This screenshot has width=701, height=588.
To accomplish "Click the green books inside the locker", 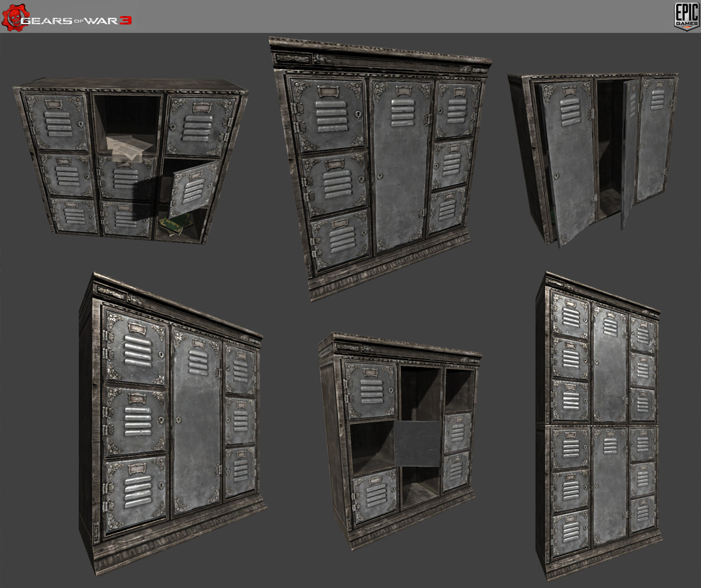I will (176, 223).
